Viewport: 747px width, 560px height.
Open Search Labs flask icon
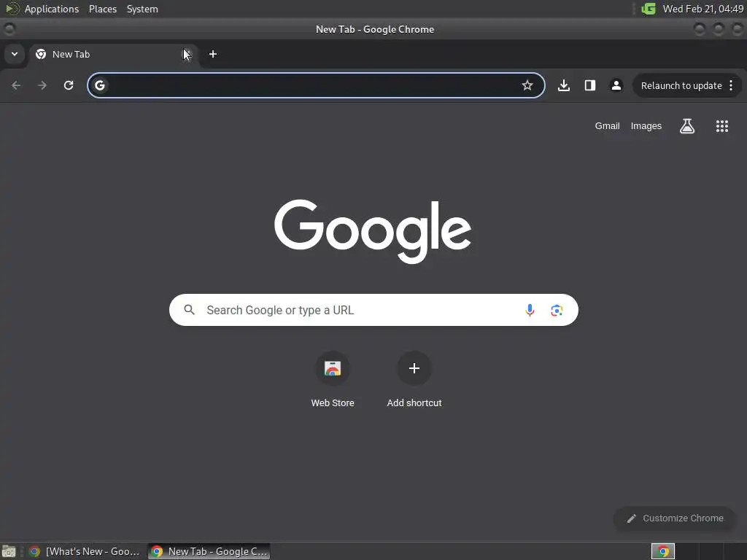point(687,125)
